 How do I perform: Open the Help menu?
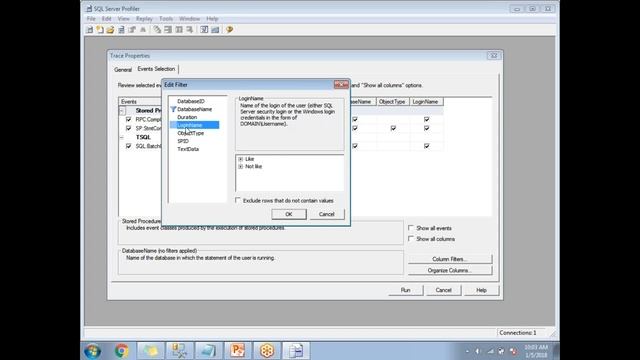tap(212, 19)
